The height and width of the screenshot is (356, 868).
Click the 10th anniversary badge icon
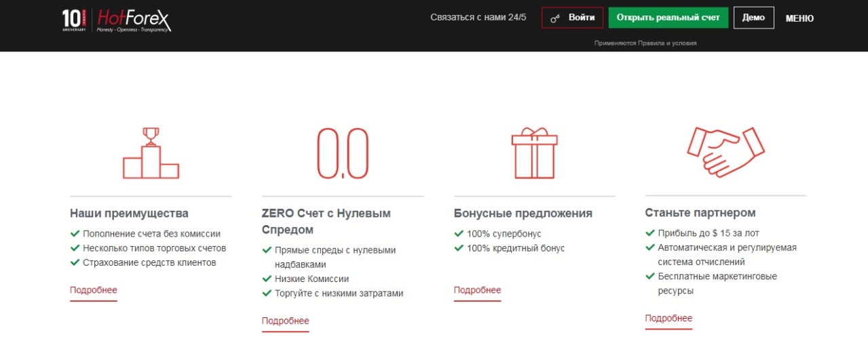coord(73,20)
